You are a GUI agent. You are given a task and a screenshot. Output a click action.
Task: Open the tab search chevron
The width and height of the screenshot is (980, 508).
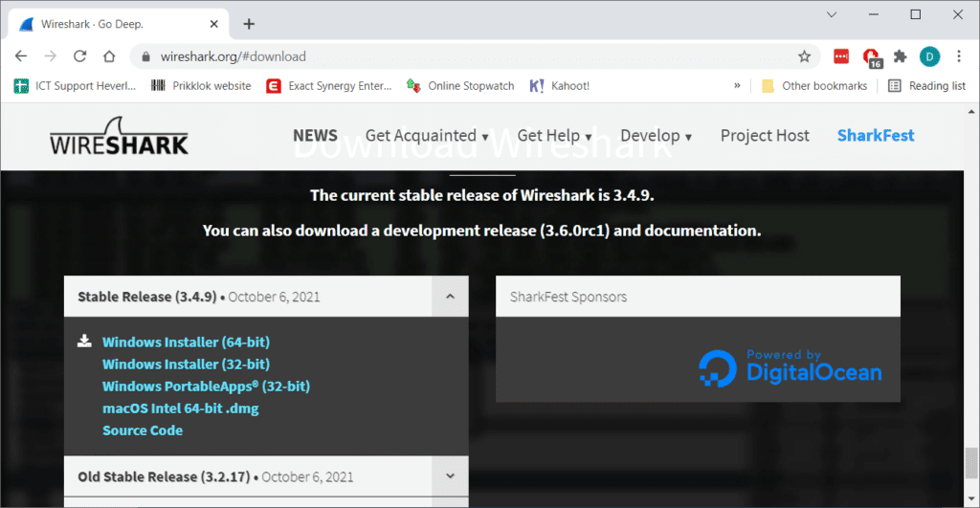pos(832,14)
